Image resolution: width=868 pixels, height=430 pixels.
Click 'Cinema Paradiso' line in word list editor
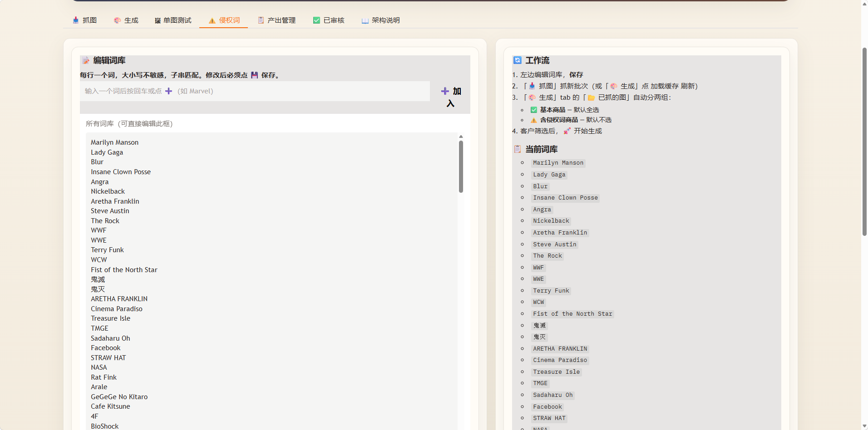tap(117, 309)
